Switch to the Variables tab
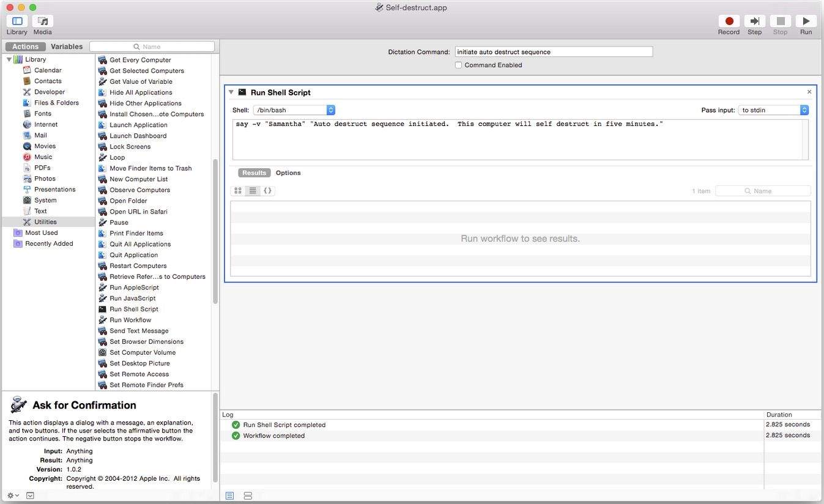 pos(67,46)
